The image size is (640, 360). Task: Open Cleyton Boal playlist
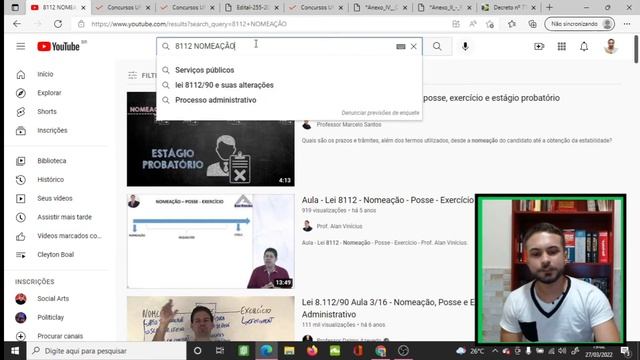click(57, 255)
